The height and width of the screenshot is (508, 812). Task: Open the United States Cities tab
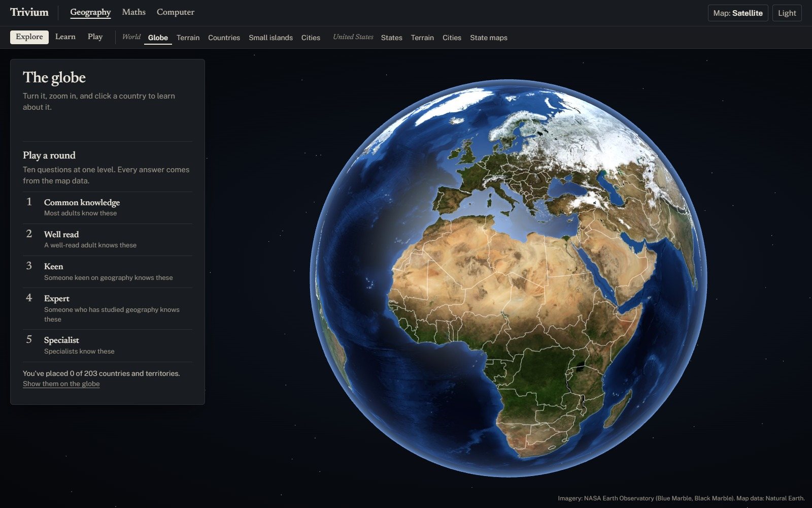pyautogui.click(x=452, y=38)
